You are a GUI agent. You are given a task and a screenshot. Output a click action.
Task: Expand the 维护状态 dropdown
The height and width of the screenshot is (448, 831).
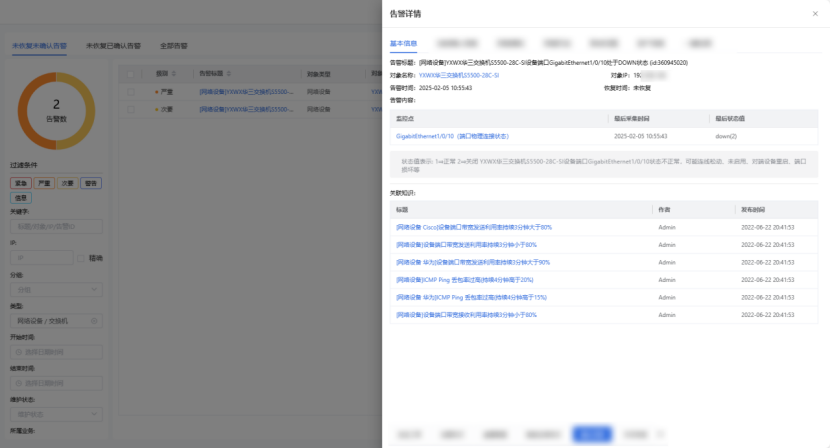[55, 413]
